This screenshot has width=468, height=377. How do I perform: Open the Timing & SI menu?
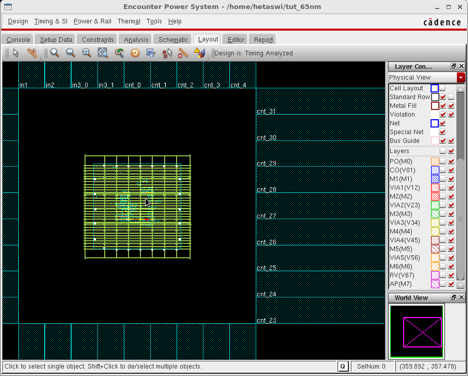[x=51, y=21]
